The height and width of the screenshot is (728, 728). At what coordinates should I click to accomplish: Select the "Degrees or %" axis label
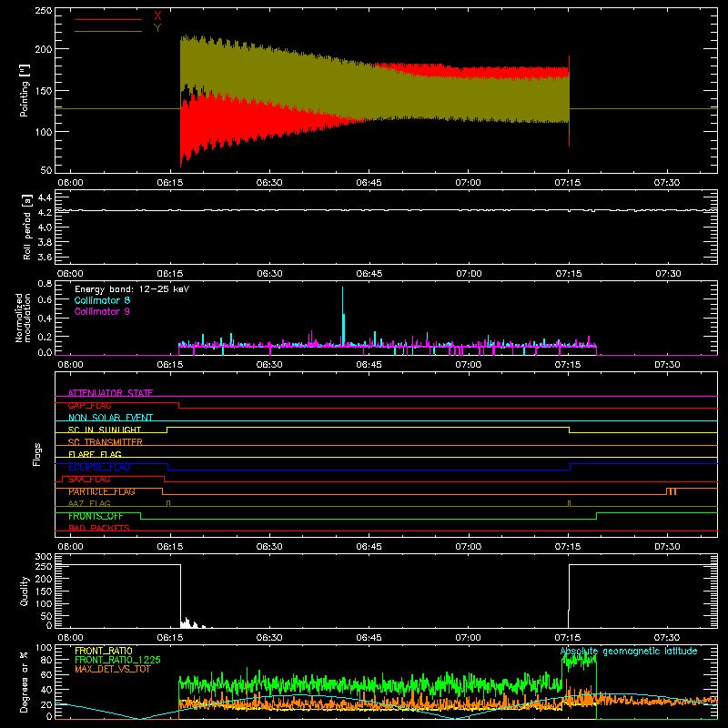click(25, 682)
